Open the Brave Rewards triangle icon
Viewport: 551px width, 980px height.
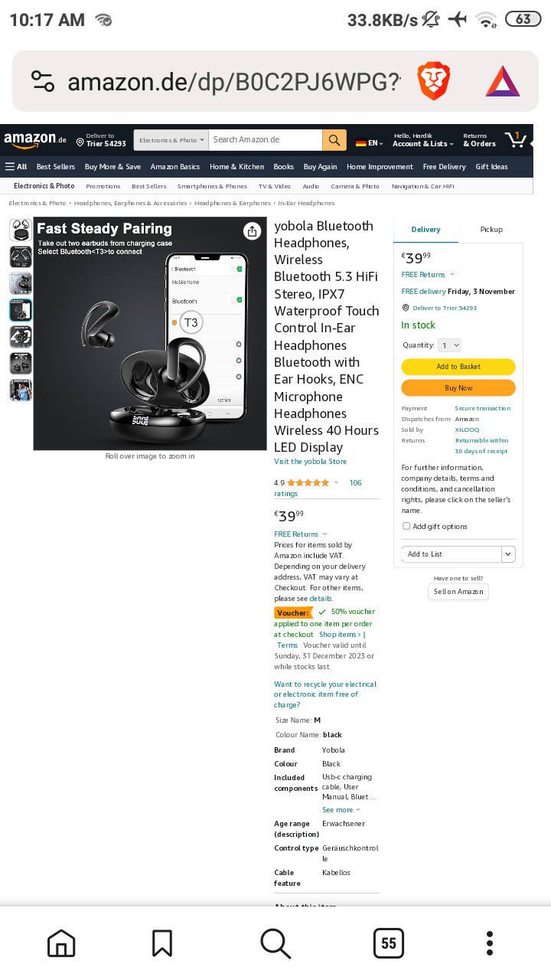tap(503, 81)
